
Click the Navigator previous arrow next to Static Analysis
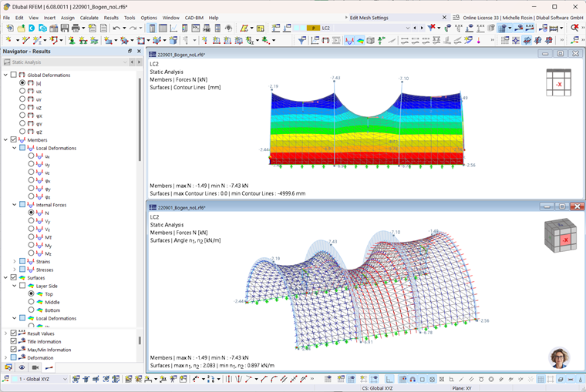[x=132, y=62]
